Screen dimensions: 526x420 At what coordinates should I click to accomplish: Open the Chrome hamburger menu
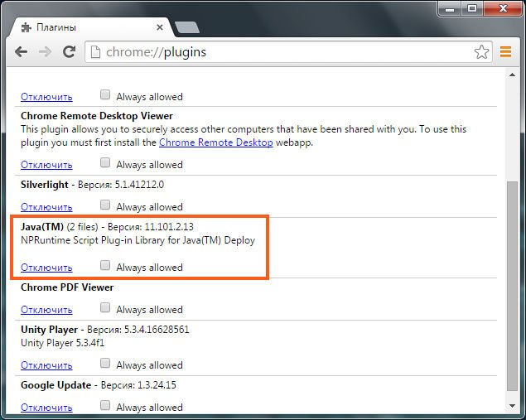(x=505, y=51)
